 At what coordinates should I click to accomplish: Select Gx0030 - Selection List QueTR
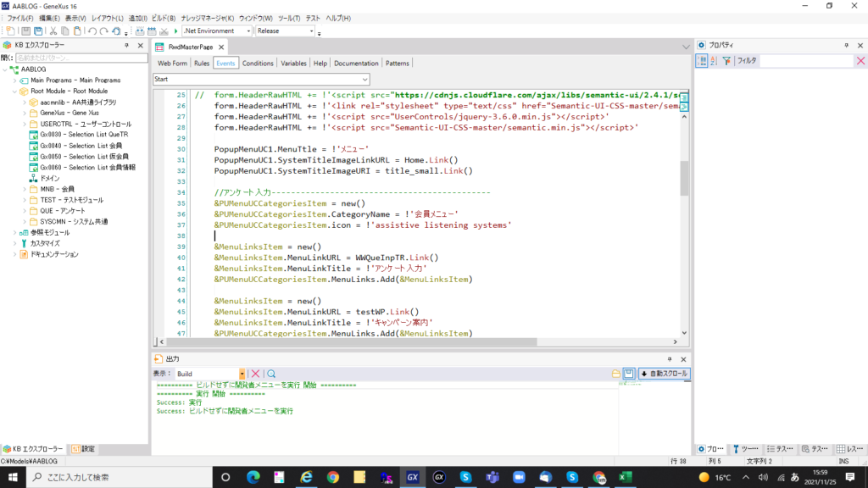[x=84, y=135]
